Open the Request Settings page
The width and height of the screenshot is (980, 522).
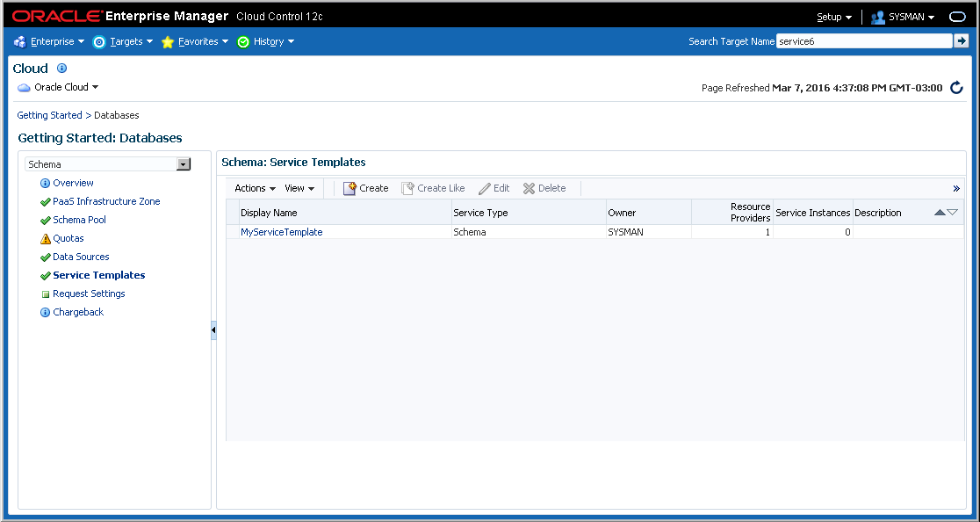pos(89,294)
